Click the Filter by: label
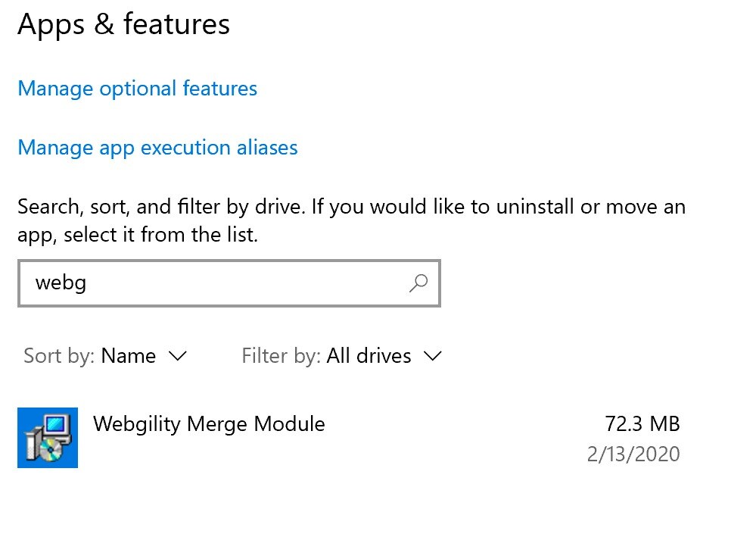 pyautogui.click(x=281, y=356)
